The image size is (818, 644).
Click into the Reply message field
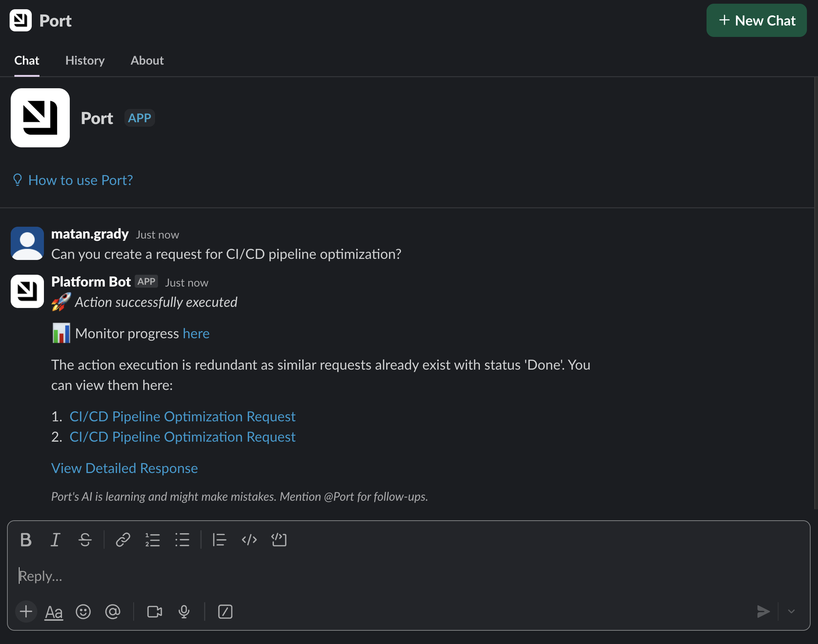pyautogui.click(x=377, y=576)
